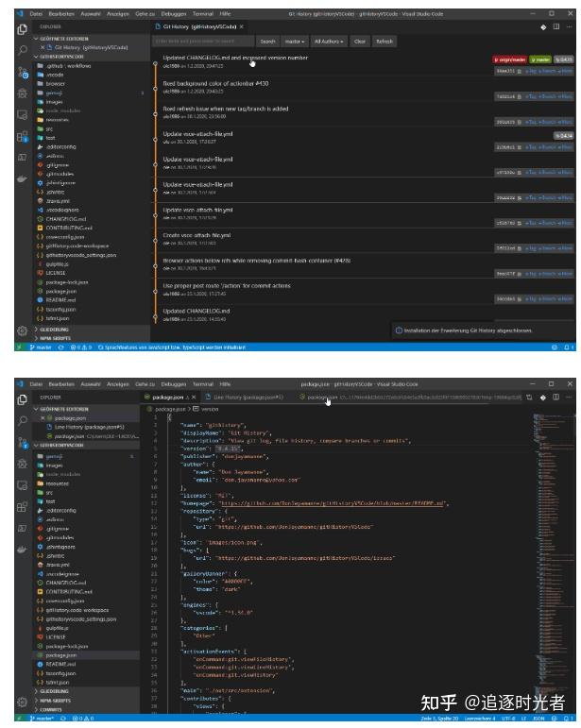Open Debug icon in bottom window activity bar
Image resolution: width=581 pixels, height=728 pixels.
[x=22, y=464]
